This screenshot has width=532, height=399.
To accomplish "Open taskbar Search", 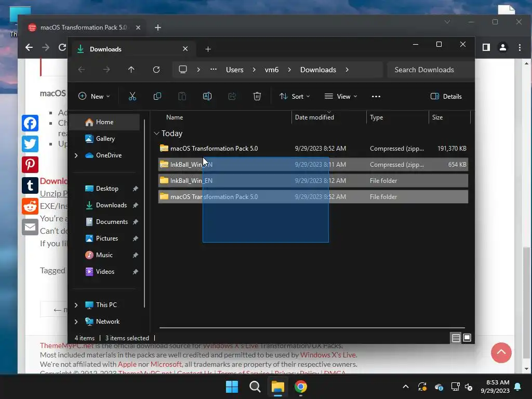I will [x=255, y=387].
